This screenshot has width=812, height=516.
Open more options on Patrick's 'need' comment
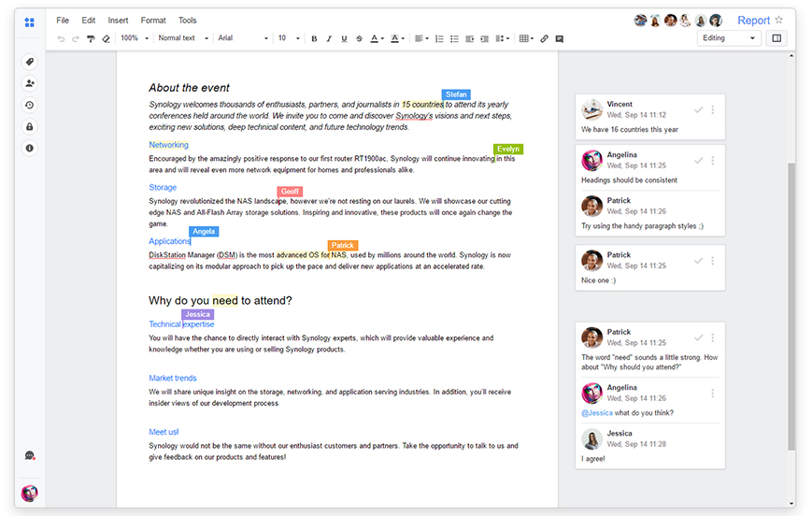click(713, 337)
